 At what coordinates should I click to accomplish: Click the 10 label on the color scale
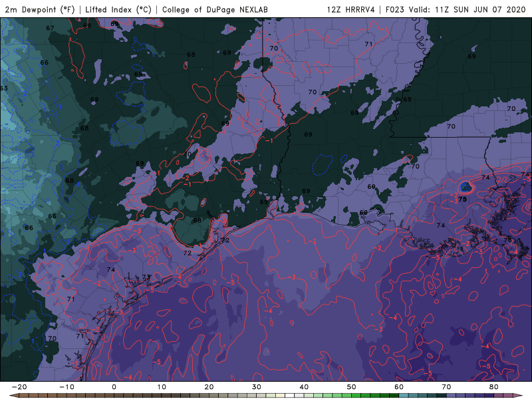tap(162, 387)
